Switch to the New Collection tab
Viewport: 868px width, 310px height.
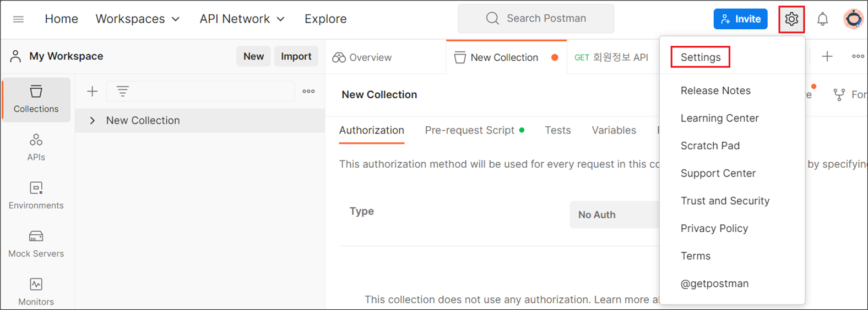click(x=506, y=57)
